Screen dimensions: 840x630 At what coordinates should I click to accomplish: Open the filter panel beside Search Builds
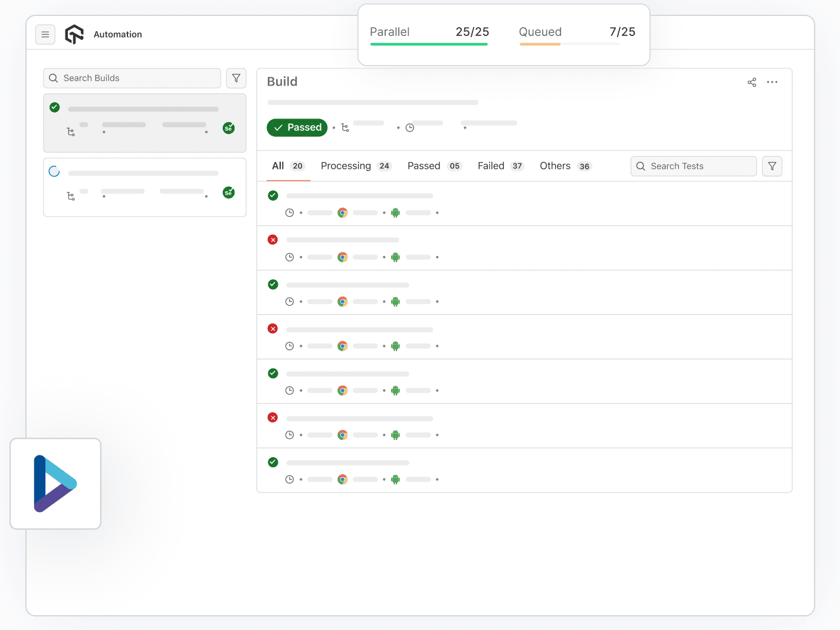click(x=236, y=78)
